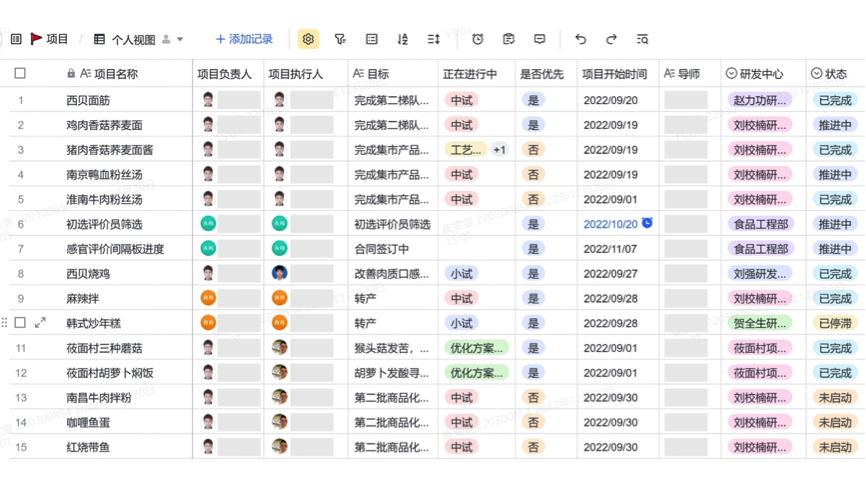Open the 研发中心 column header dropdown
Viewport: 866px width, 487px height.
tap(731, 73)
